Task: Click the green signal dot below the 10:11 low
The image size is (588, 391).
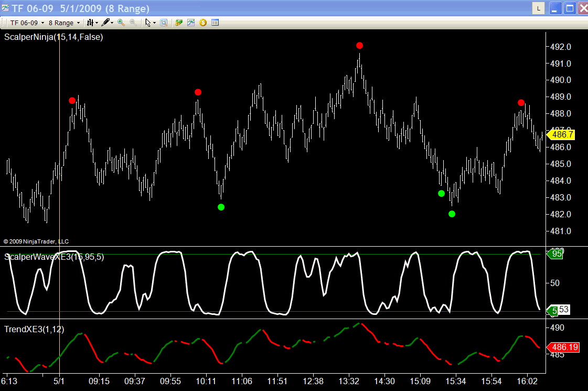Action: tap(221, 207)
